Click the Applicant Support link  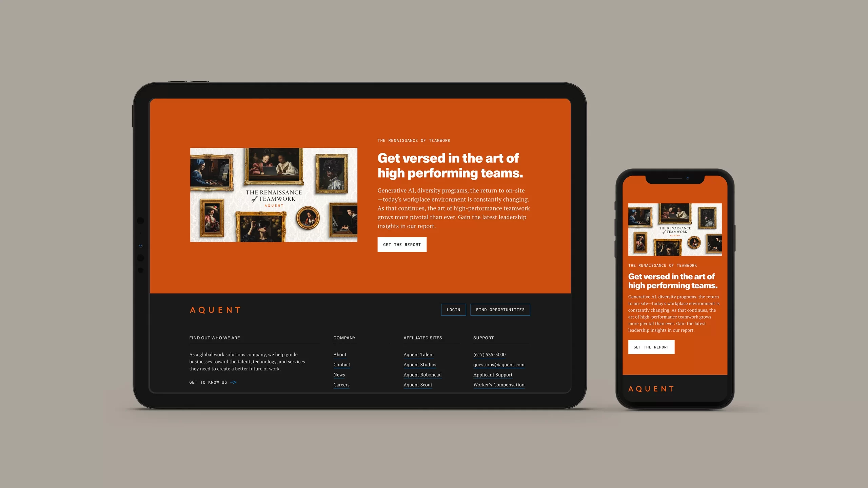tap(492, 374)
